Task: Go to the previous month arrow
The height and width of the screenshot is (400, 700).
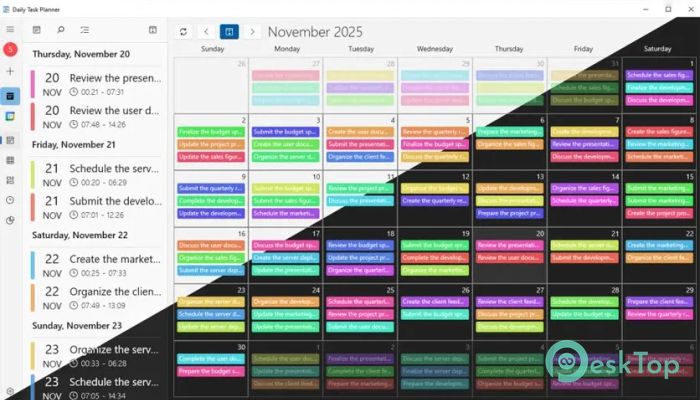Action: (206, 32)
